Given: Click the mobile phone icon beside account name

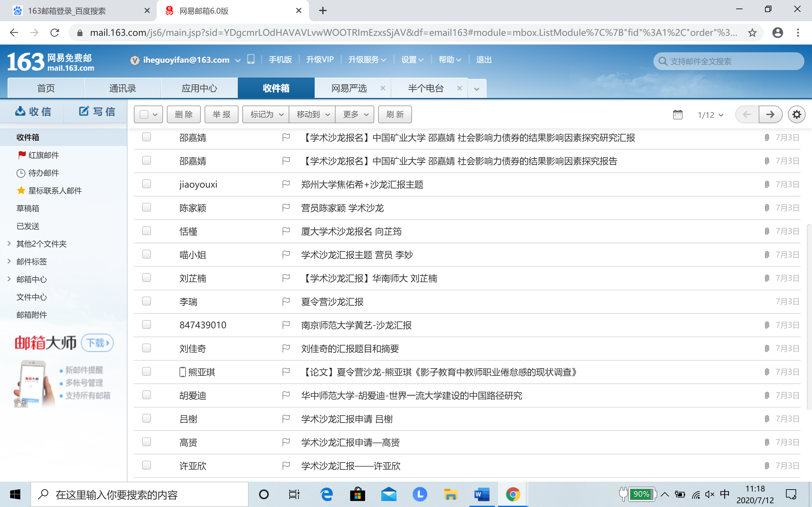Looking at the screenshot, I should tap(251, 59).
